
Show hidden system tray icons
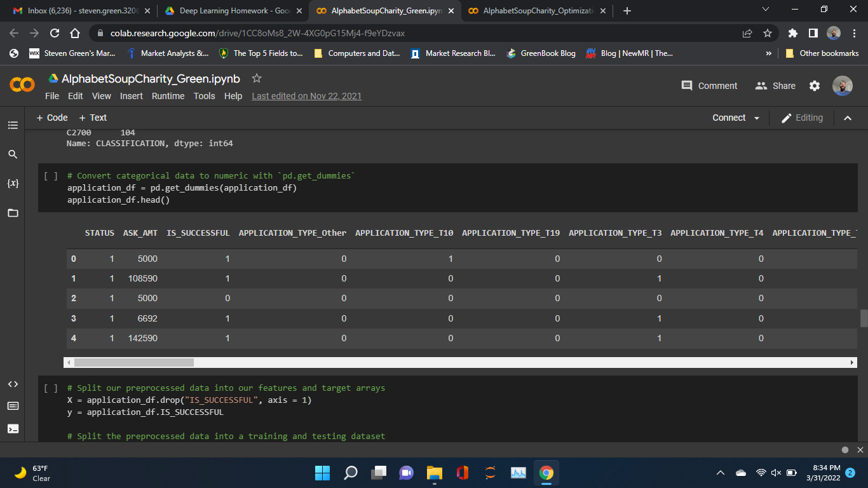721,473
